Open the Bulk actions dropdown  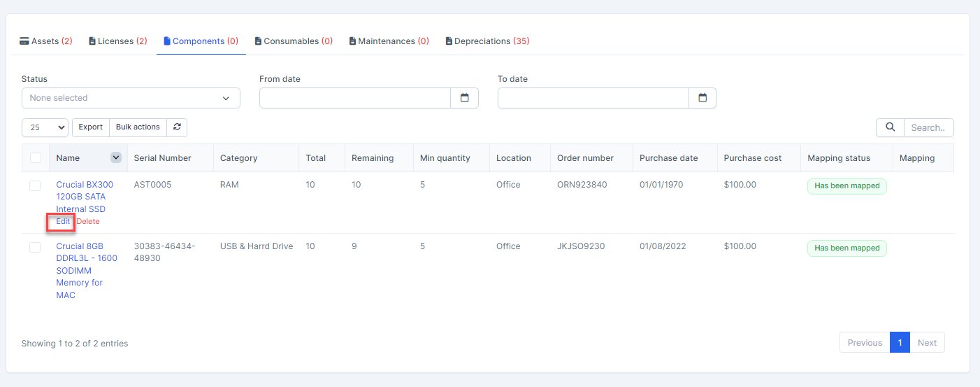(x=138, y=127)
